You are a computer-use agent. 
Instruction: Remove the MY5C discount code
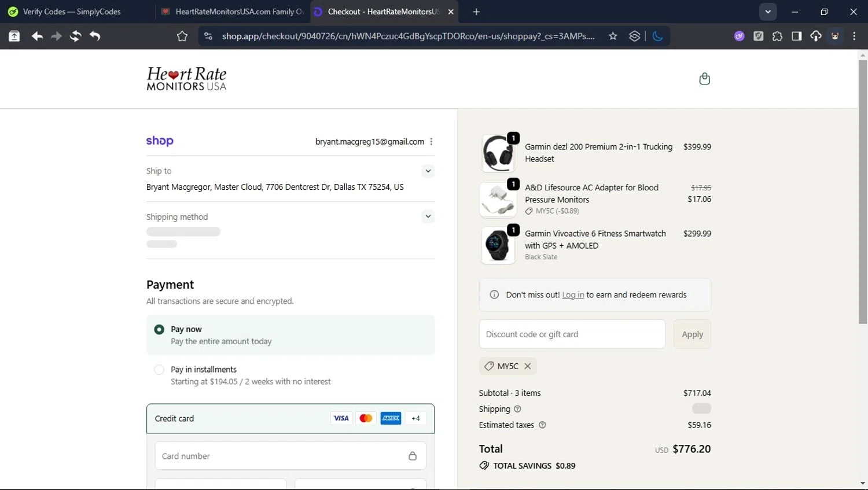tap(528, 366)
